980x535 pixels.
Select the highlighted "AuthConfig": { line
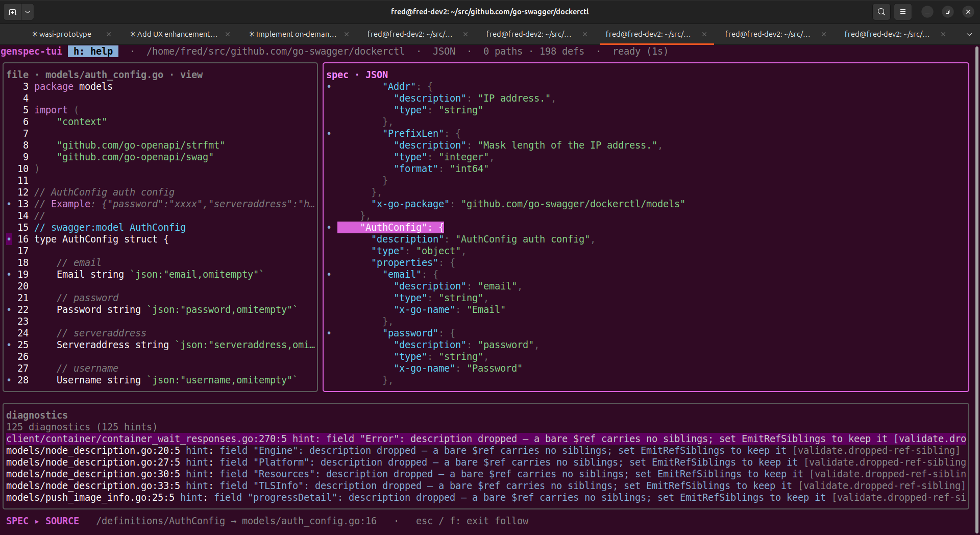click(390, 227)
